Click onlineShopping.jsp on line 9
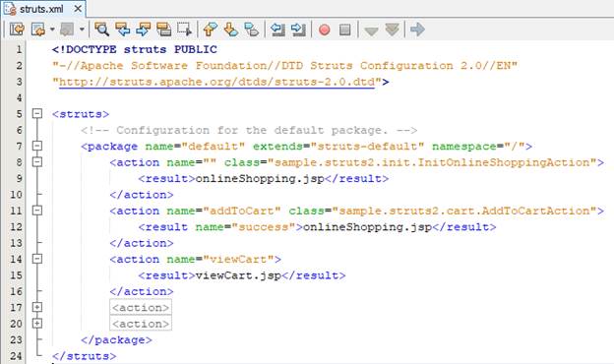Screen dimensions: 614x364 (x=260, y=179)
